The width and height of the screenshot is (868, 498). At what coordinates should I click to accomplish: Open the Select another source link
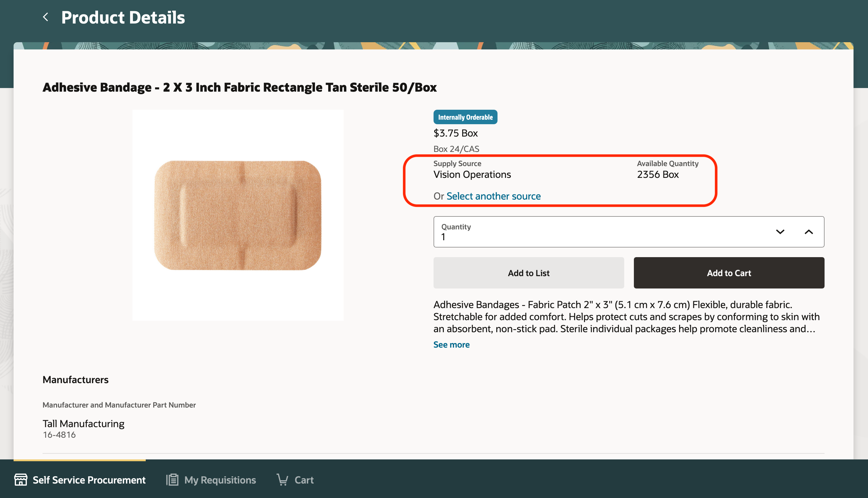point(493,196)
